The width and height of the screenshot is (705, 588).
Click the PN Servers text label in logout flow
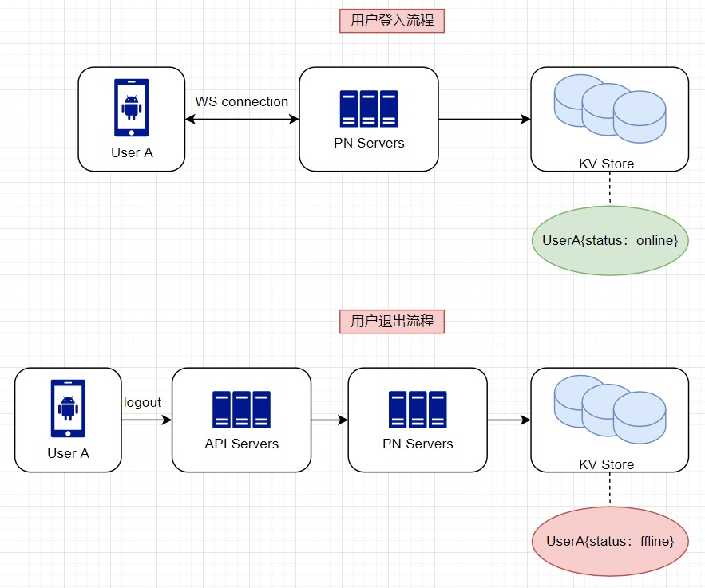point(418,444)
